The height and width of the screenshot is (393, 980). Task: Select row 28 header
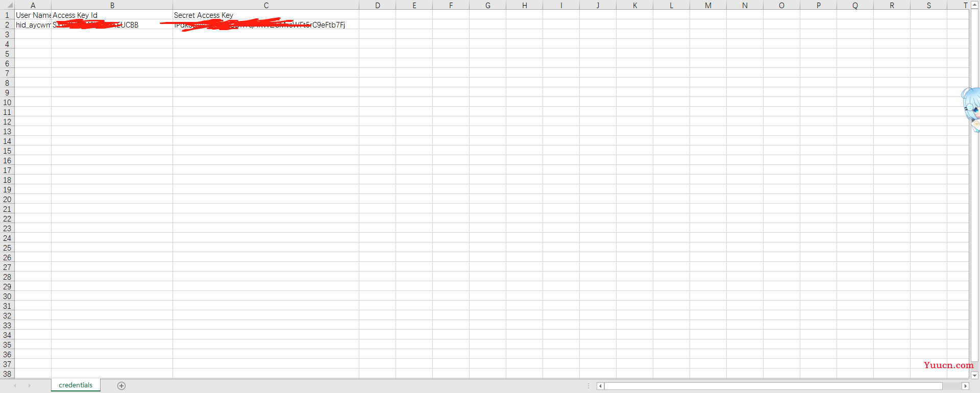point(7,277)
